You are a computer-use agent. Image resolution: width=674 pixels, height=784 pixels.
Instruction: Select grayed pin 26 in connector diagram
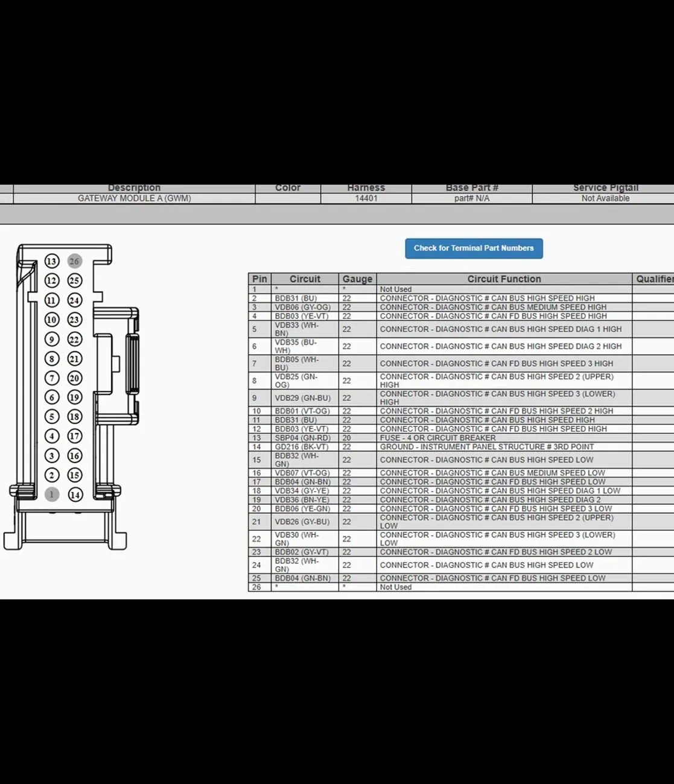point(74,261)
